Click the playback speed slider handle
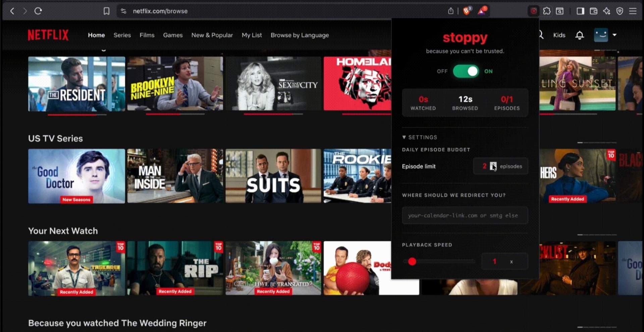This screenshot has width=644, height=332. click(x=412, y=262)
